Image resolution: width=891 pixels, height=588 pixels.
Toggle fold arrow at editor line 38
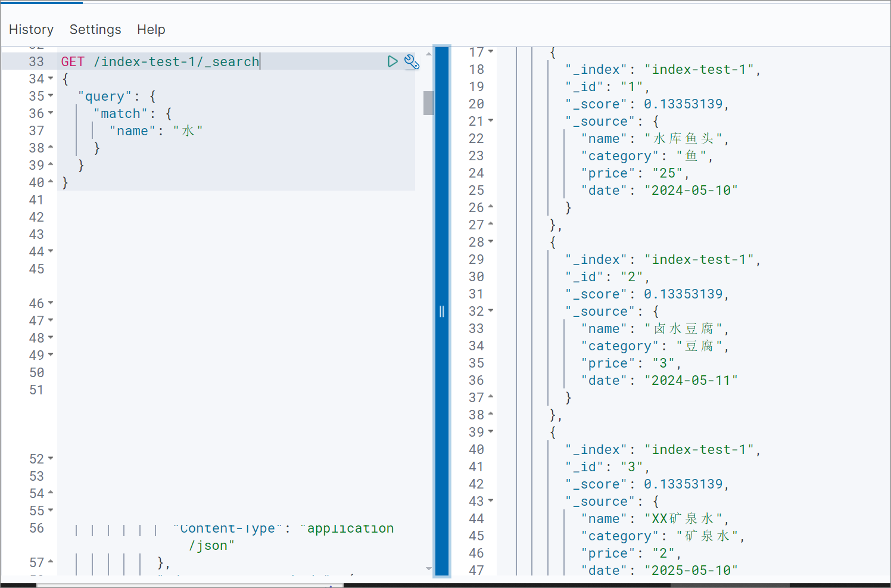[51, 147]
